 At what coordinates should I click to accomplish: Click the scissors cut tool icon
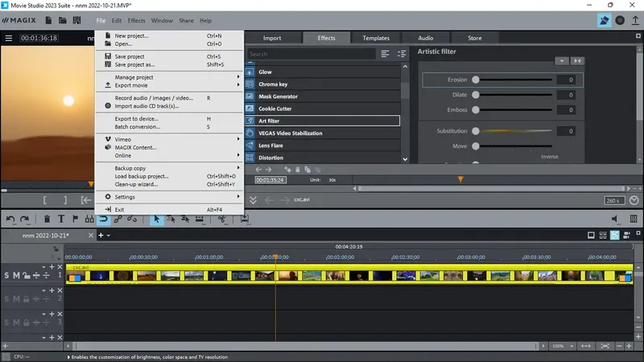tap(222, 219)
